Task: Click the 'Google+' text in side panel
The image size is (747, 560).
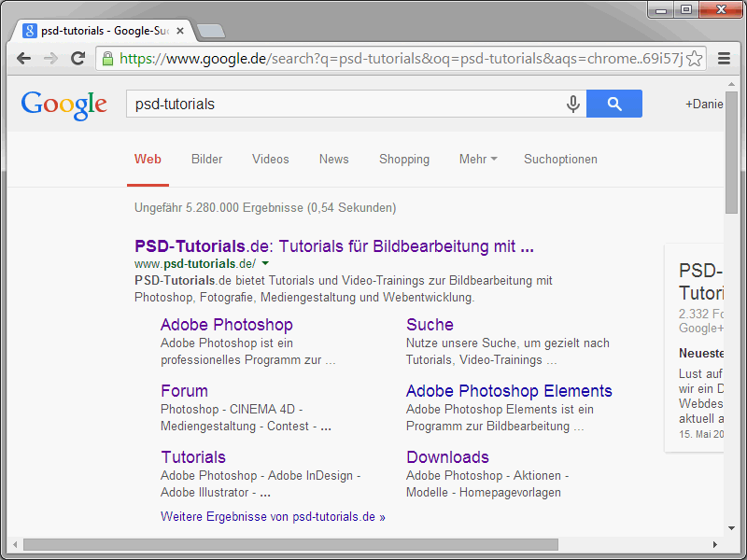Action: (701, 329)
